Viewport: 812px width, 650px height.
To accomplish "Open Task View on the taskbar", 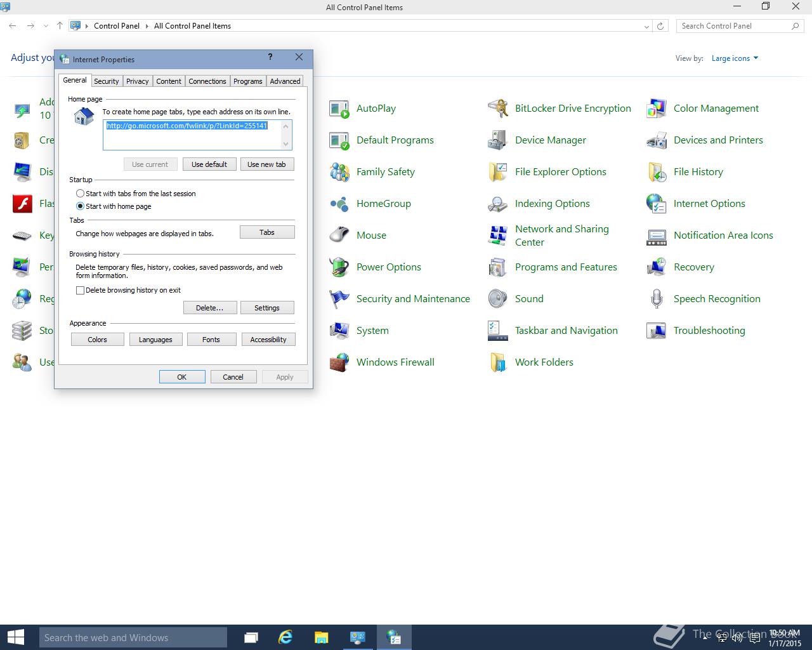I will [x=251, y=637].
